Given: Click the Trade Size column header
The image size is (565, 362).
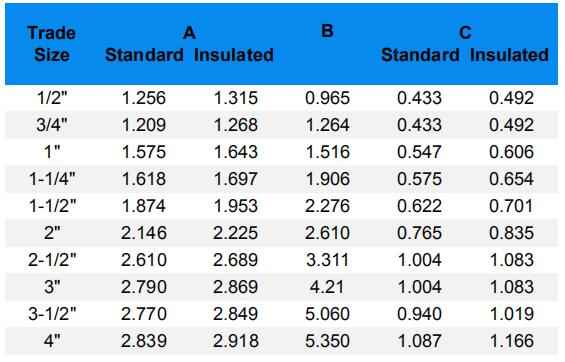Looking at the screenshot, I should [x=52, y=44].
